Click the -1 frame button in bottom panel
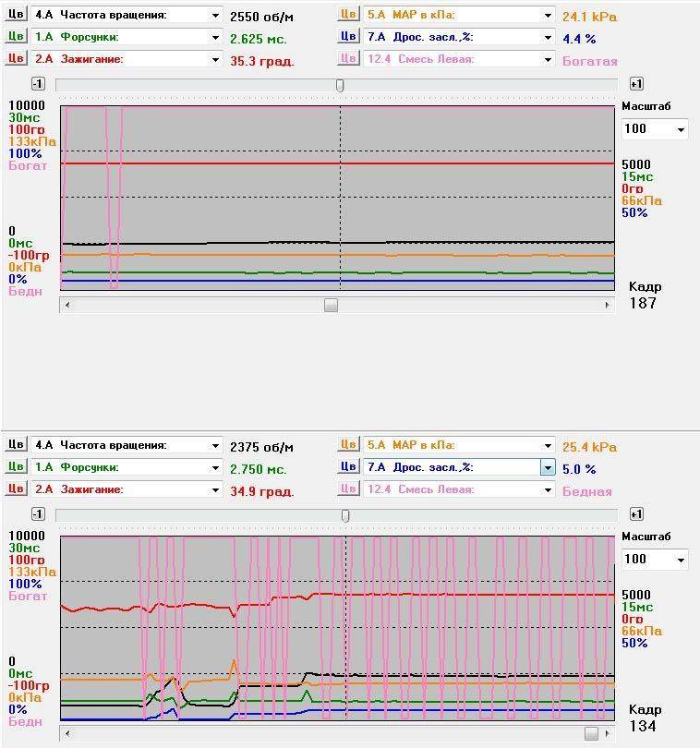Screen dimensions: 700x748 click(38, 514)
